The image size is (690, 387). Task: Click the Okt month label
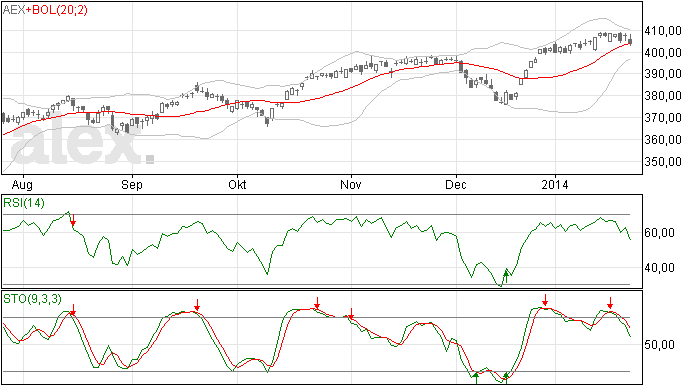[x=237, y=184]
